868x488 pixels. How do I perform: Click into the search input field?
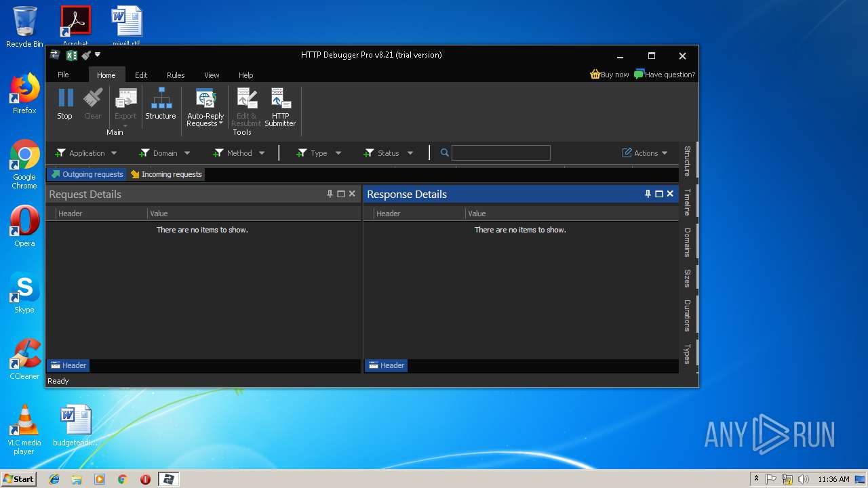501,153
